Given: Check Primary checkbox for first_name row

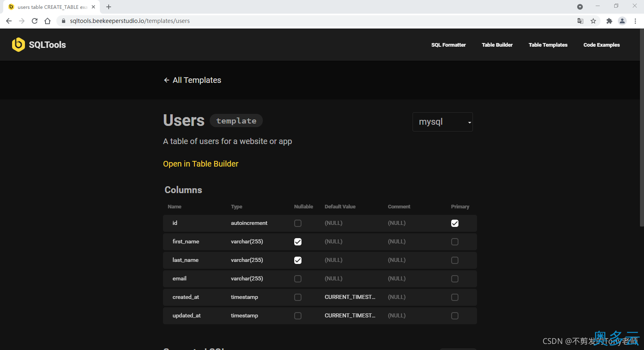Looking at the screenshot, I should [x=455, y=242].
